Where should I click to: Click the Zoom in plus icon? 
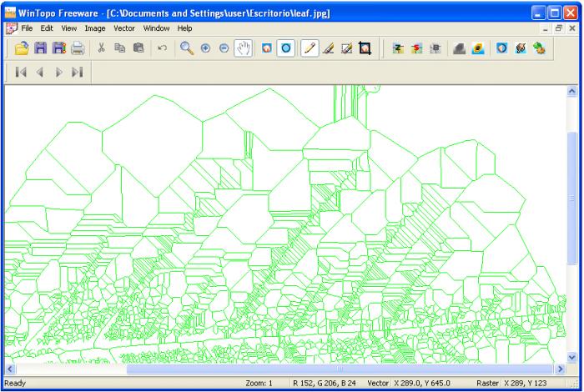click(x=205, y=48)
